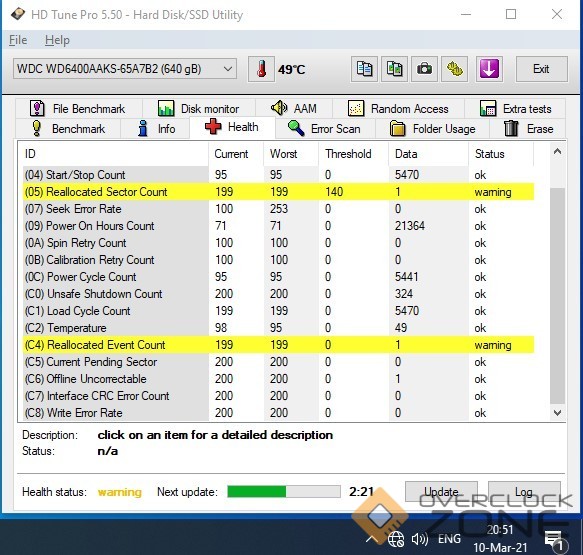Save screenshot with camera icon
Viewport: 583px width, 555px height.
tap(424, 69)
